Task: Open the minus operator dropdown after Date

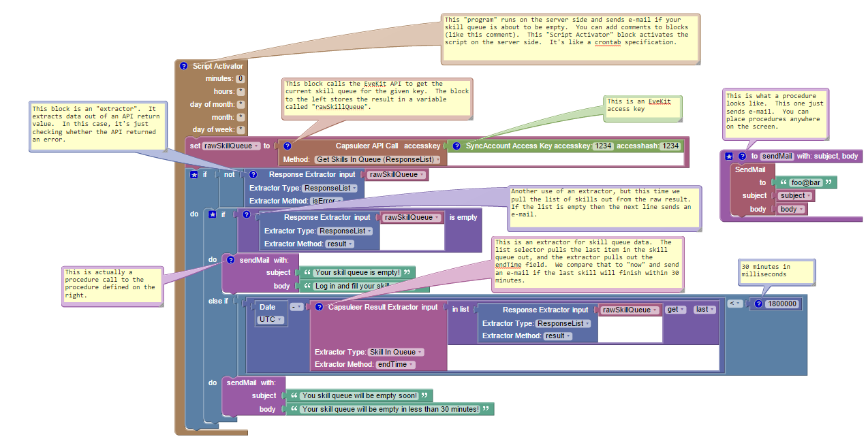Action: pyautogui.click(x=297, y=307)
